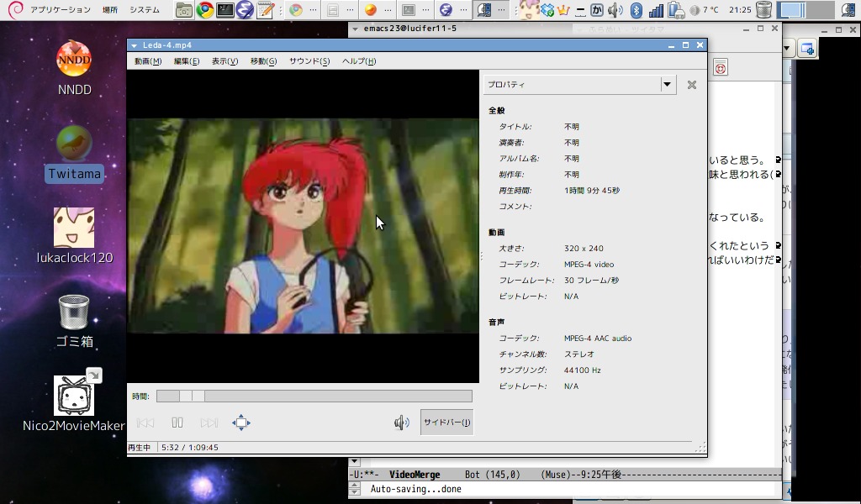Launch Emacs from the panel launcher
This screenshot has width=861, height=504.
[245, 10]
